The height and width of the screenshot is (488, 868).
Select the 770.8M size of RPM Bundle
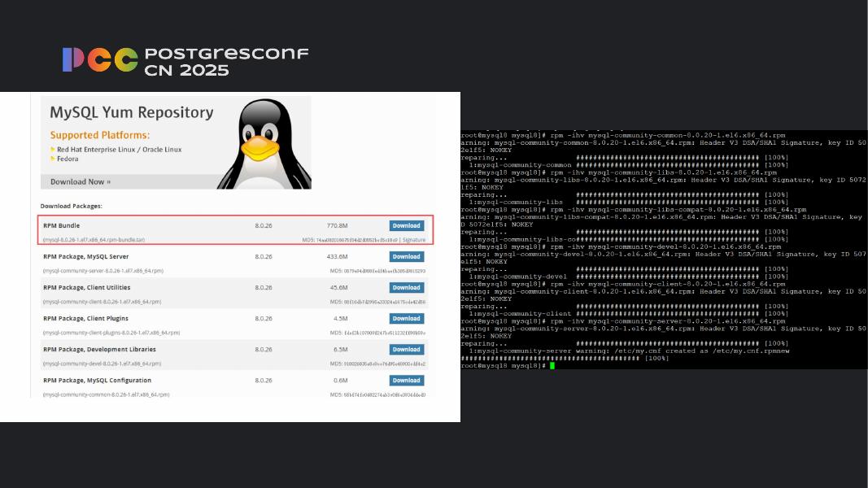[x=337, y=226]
